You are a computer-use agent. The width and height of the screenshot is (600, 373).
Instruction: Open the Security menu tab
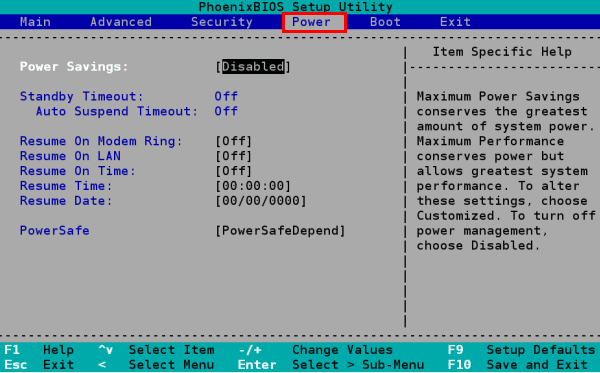pyautogui.click(x=222, y=22)
